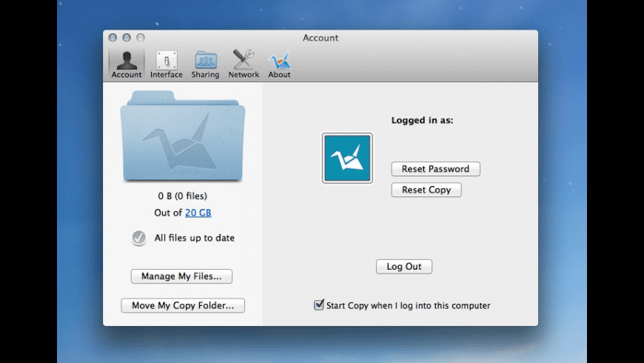Screen dimensions: 644x363
Task: Disable Start Copy at login checkbox
Action: (x=319, y=305)
